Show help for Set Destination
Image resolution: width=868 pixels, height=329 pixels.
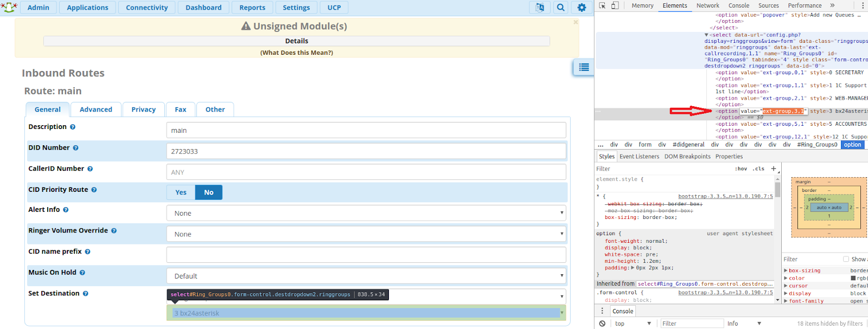pyautogui.click(x=85, y=294)
